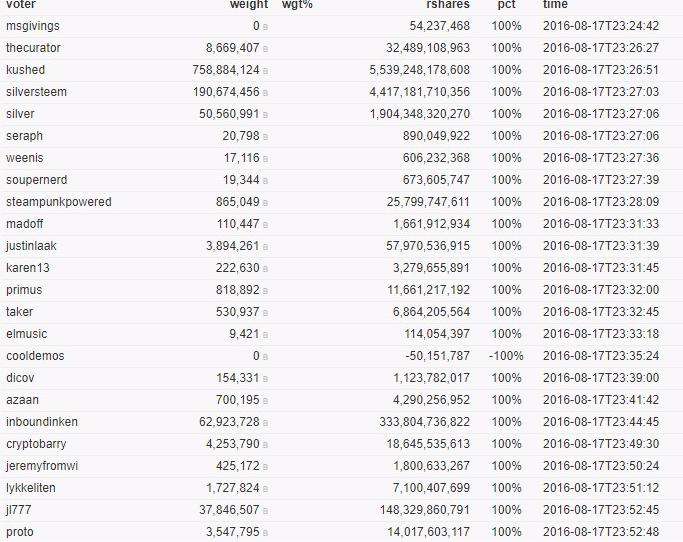Click the B icon after weight 50,560,991
This screenshot has width=683, height=542.
(265, 115)
